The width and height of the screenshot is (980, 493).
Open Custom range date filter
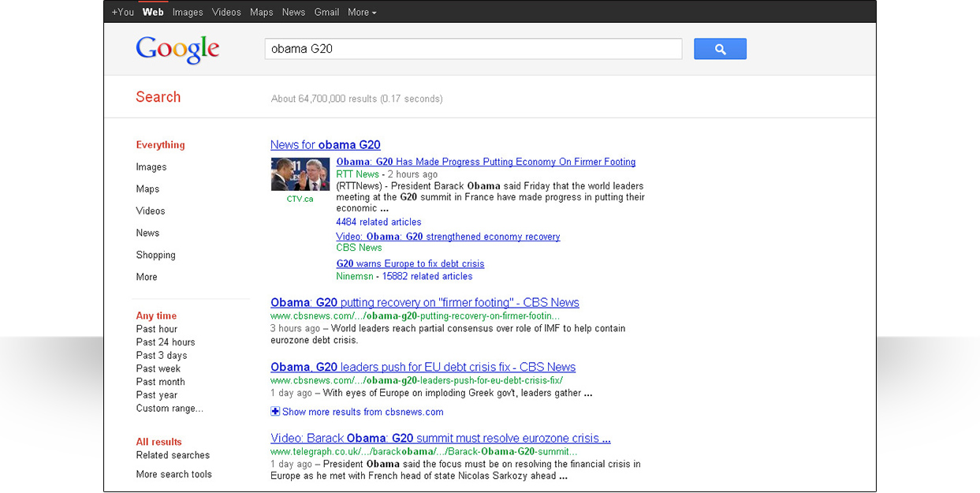pyautogui.click(x=170, y=409)
